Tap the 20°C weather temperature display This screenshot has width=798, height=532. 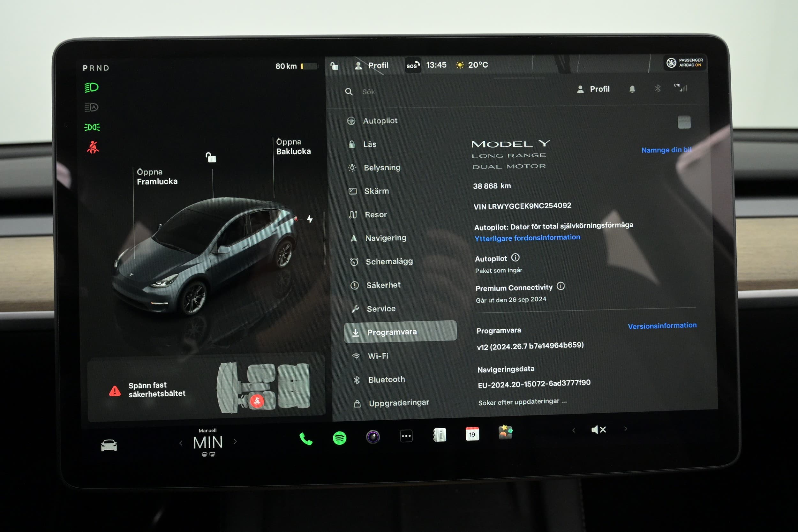pyautogui.click(x=472, y=65)
